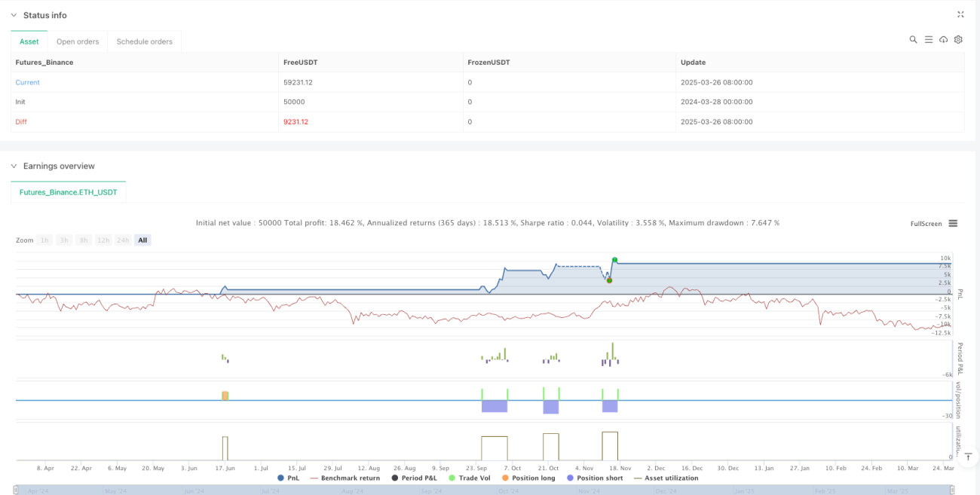Select the Futures_Binance.ETH_USDT tab
The image size is (980, 495).
(x=69, y=192)
